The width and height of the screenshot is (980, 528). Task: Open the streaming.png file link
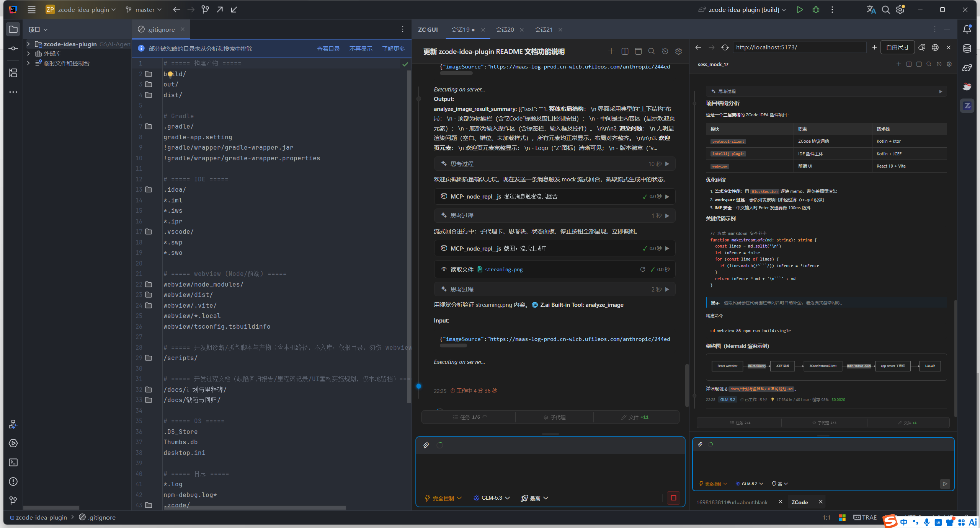point(503,269)
